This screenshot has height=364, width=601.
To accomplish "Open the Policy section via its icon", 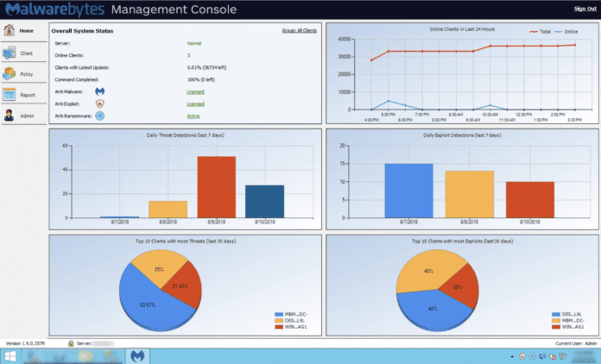I will tap(9, 73).
